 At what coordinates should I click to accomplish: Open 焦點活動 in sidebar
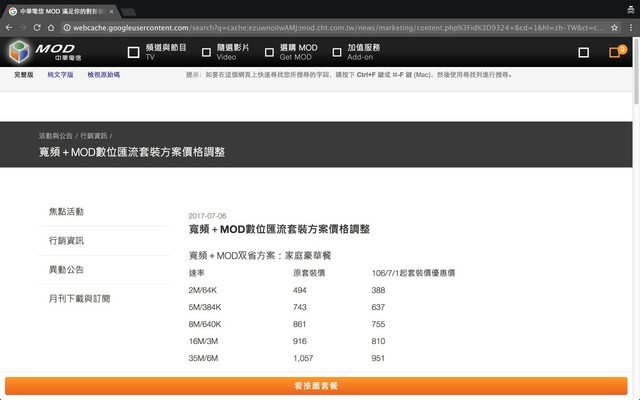(66, 211)
